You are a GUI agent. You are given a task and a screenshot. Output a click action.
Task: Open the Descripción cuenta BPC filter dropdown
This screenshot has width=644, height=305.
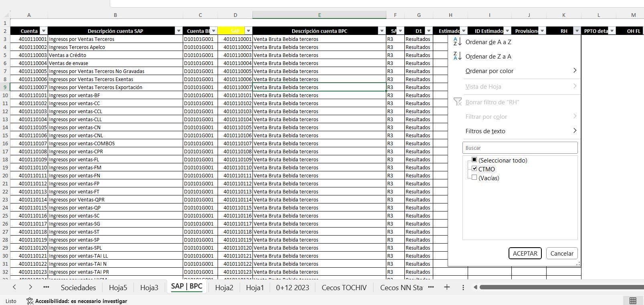click(x=381, y=31)
